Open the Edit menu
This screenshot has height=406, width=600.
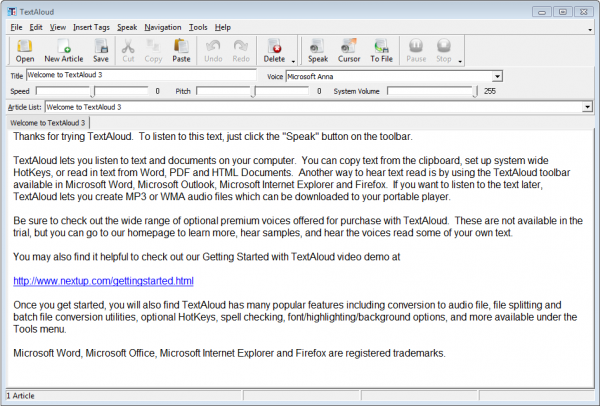[x=36, y=27]
